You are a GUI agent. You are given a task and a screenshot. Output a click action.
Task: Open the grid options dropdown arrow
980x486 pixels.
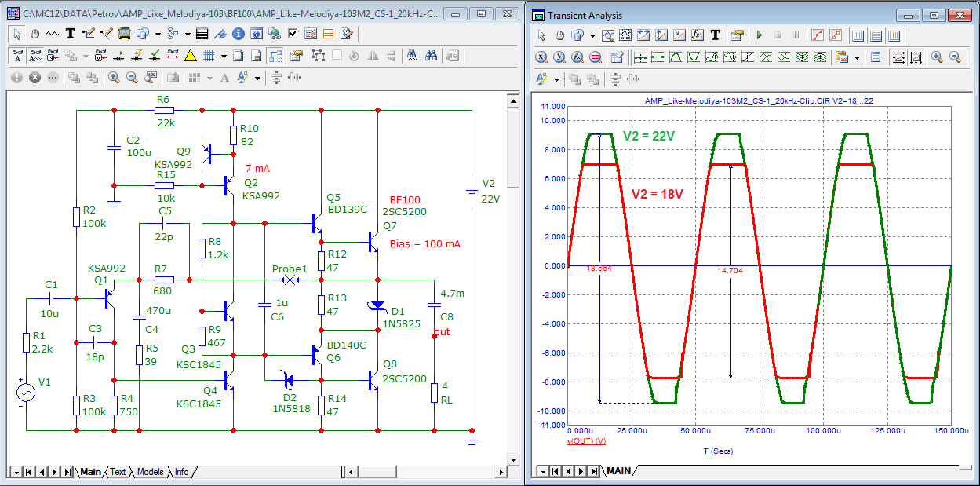[224, 56]
